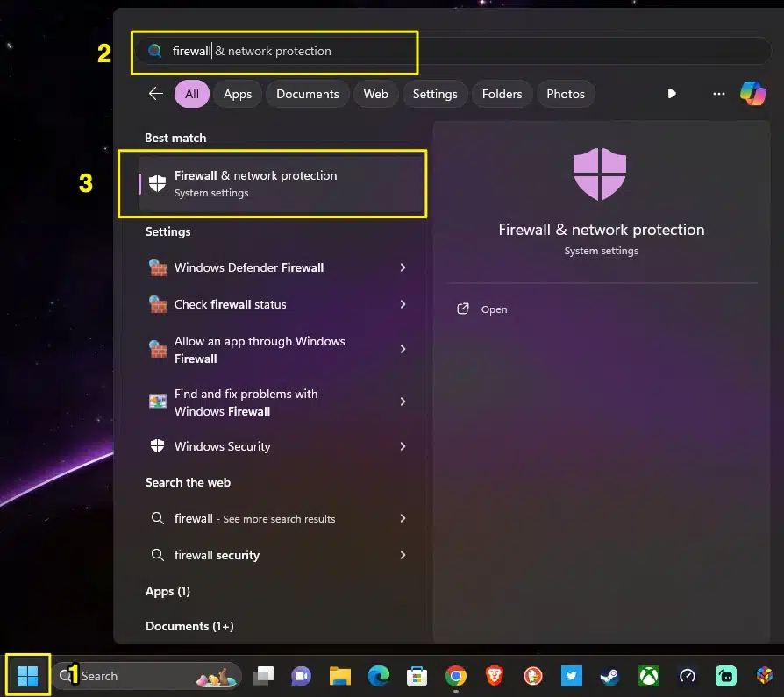Screen dimensions: 784x697
Task: Expand firewall web search chevron
Action: tap(403, 518)
